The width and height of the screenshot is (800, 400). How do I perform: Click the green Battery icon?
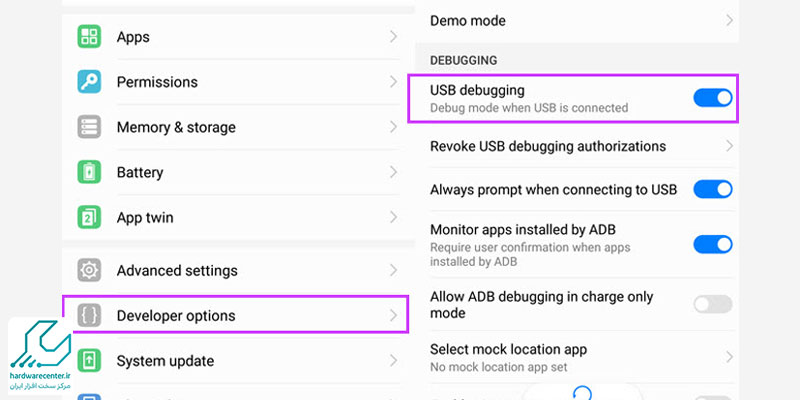point(89,172)
